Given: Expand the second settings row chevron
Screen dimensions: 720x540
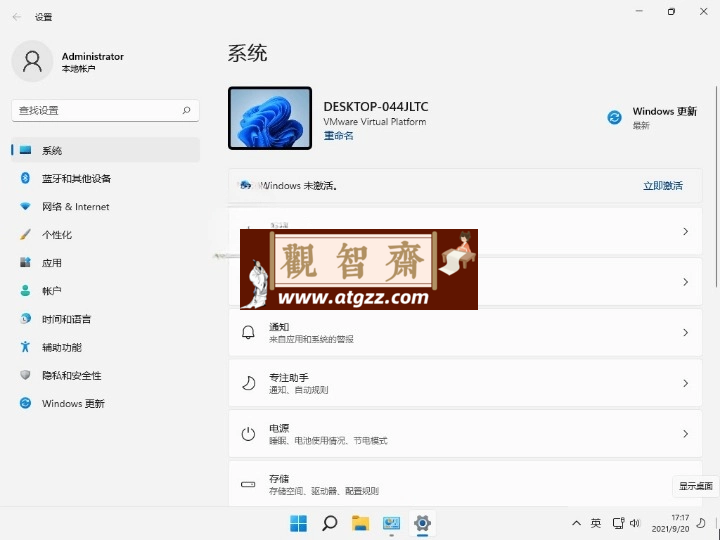Looking at the screenshot, I should 685,282.
